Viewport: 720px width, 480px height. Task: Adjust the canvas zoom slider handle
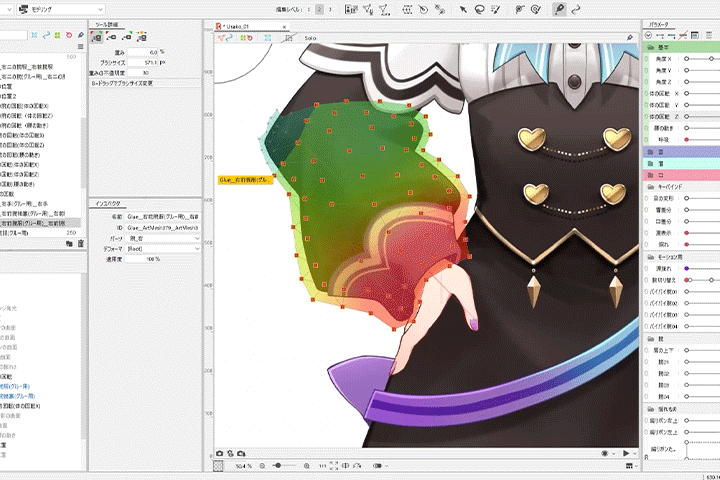tap(278, 465)
